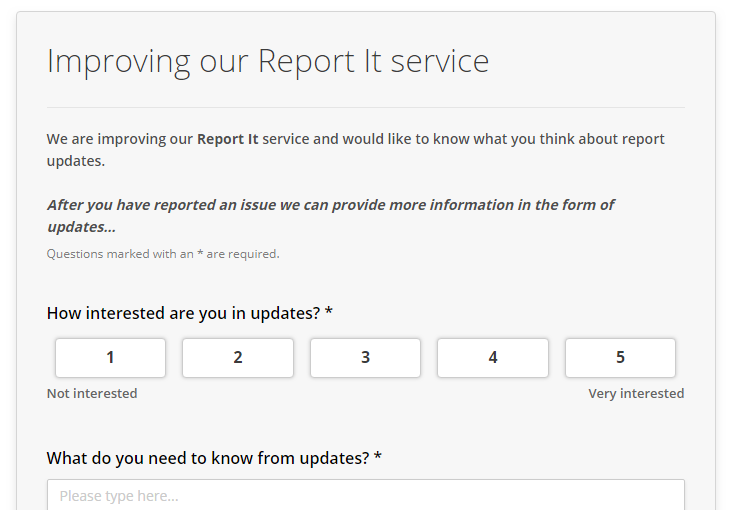The height and width of the screenshot is (510, 739).
Task: Choose rating 3 on the interest scale
Action: pyautogui.click(x=365, y=357)
